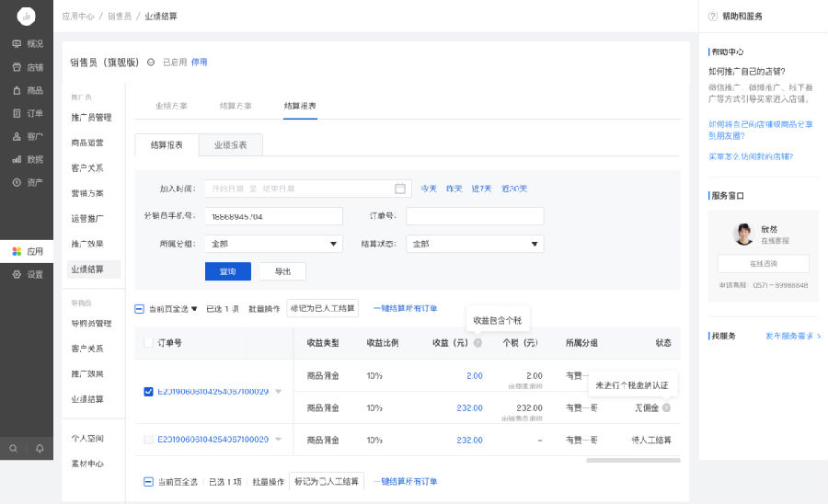Screen dimensions: 828x504
Task: Open 客户 customers section in sidebar
Action: [x=27, y=136]
